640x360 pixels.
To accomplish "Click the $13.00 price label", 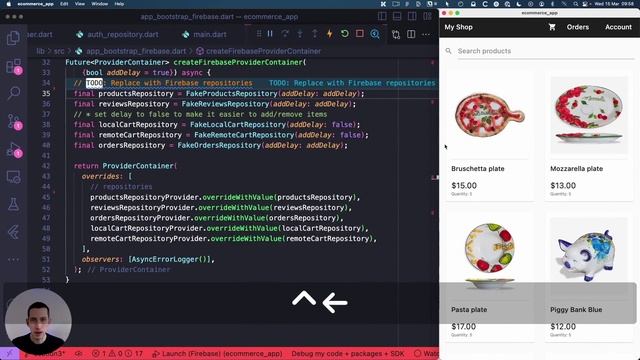I will 563,185.
